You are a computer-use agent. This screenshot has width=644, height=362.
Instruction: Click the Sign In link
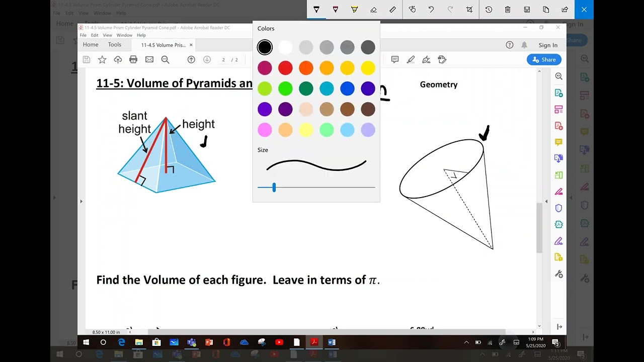[548, 45]
